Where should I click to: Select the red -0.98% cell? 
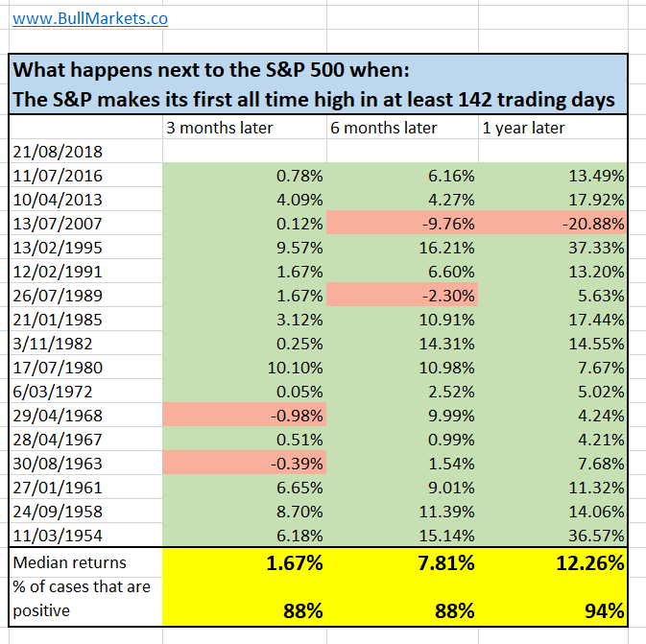(245, 415)
